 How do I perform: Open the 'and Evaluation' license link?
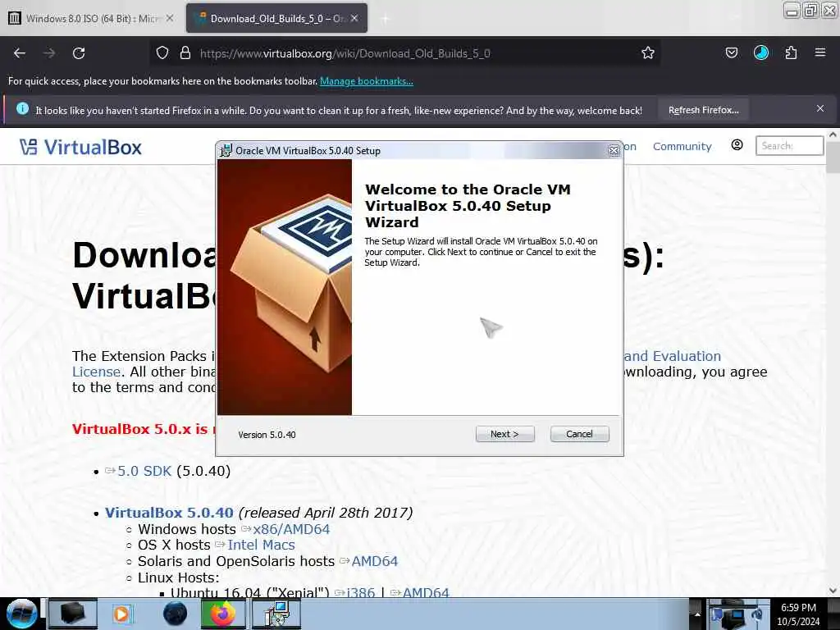coord(673,356)
